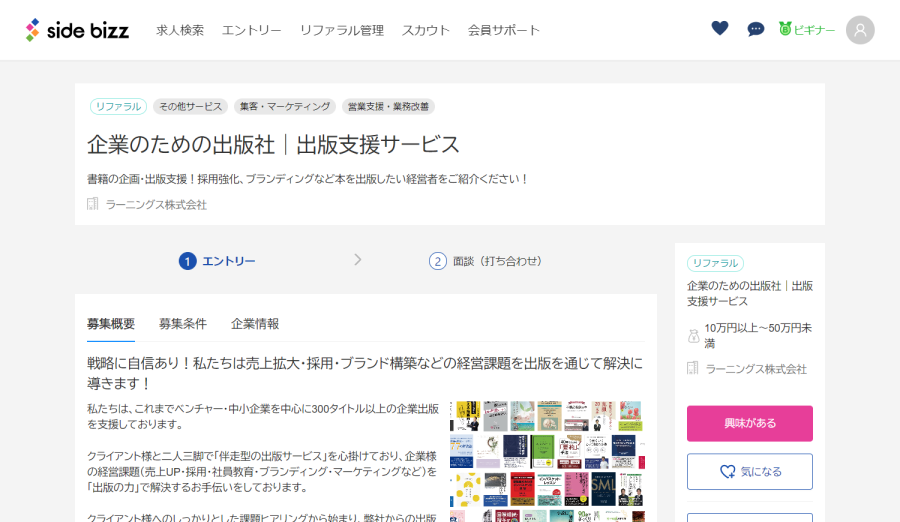This screenshot has height=522, width=900.
Task: Click the 営業支援・業務改善 category tag
Action: 389,106
